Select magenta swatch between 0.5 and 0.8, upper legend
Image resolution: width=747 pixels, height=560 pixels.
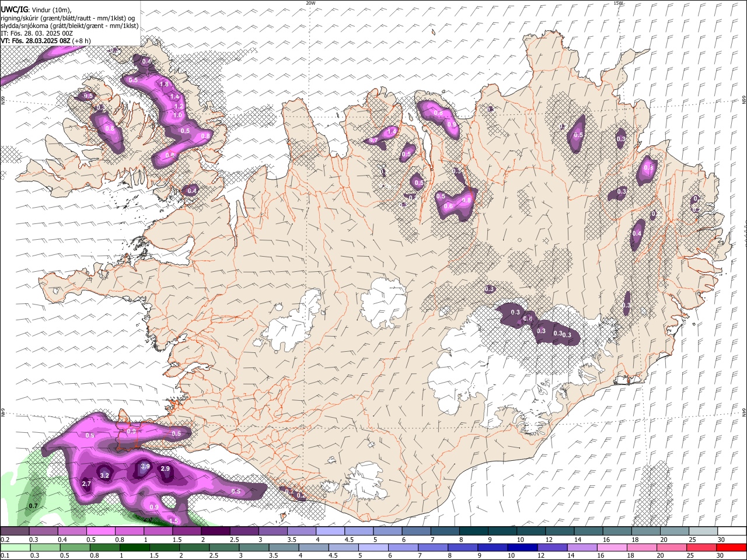[x=100, y=531]
